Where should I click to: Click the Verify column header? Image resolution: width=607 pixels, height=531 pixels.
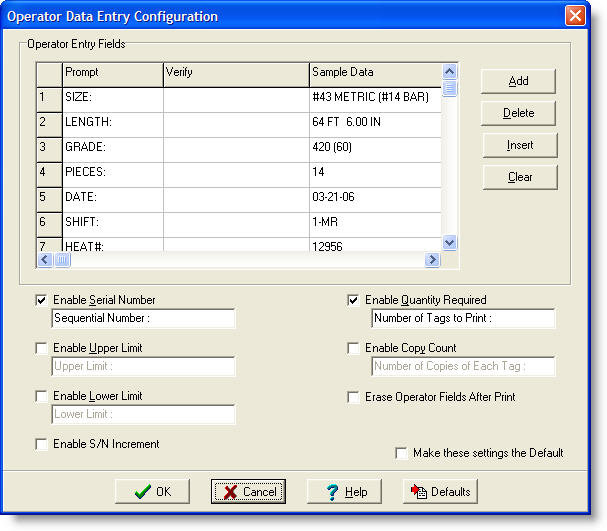(236, 75)
